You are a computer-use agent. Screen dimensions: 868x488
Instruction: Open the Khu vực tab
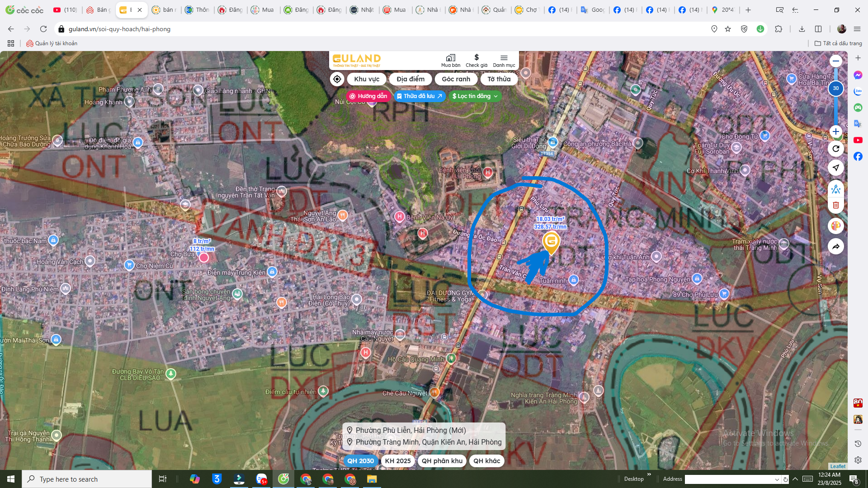coord(366,79)
